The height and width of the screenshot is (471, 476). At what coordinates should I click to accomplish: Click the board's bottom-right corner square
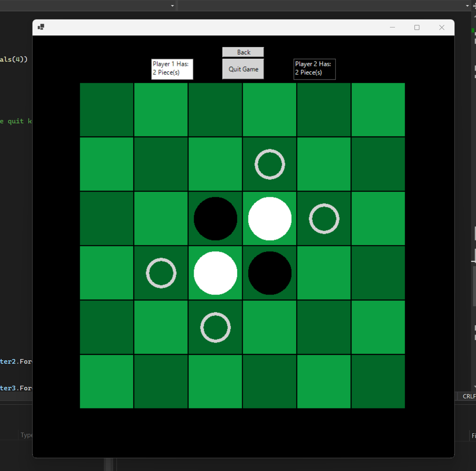pos(378,381)
